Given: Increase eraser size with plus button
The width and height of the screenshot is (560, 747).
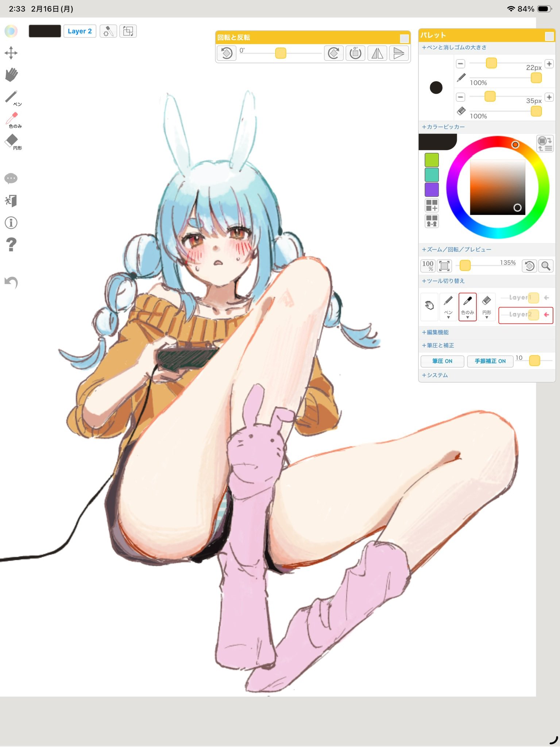Looking at the screenshot, I should coord(549,97).
